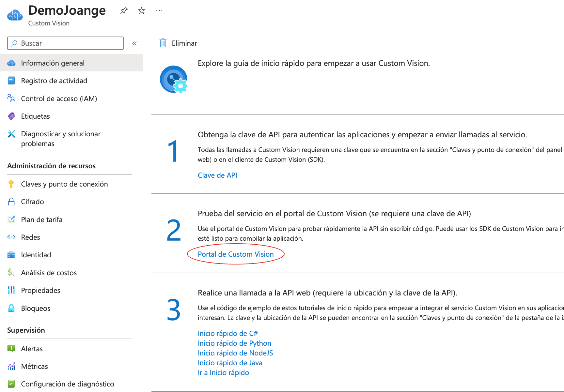Open Análisis de costos
Screen dimensions: 564x392
point(49,273)
